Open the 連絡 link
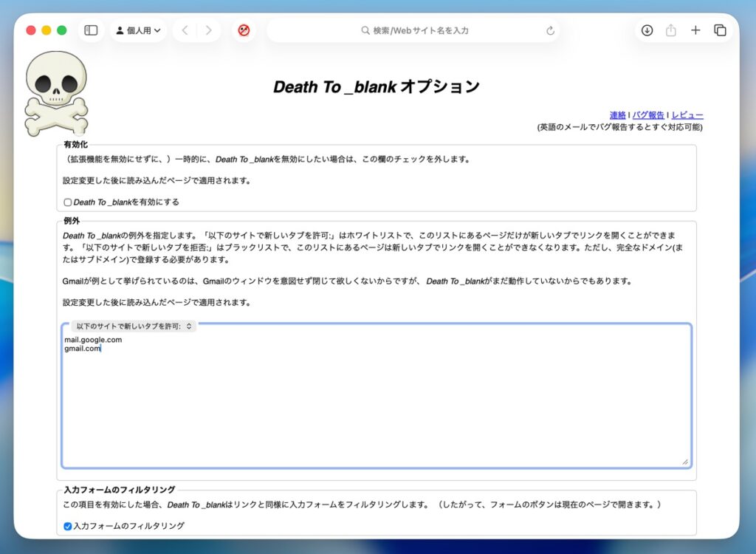 click(x=618, y=115)
